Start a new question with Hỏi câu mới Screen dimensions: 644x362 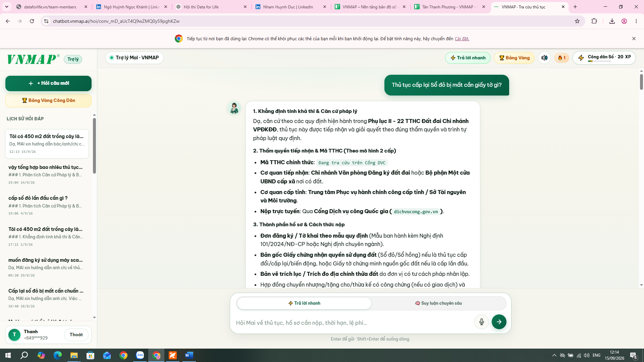pos(48,83)
